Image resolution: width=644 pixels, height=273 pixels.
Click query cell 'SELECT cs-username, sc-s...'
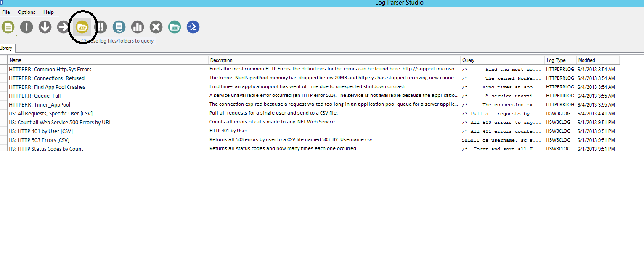[501, 140]
